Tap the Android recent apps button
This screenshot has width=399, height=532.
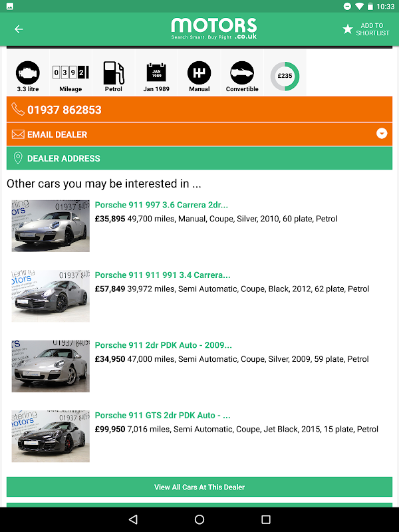coord(266,519)
